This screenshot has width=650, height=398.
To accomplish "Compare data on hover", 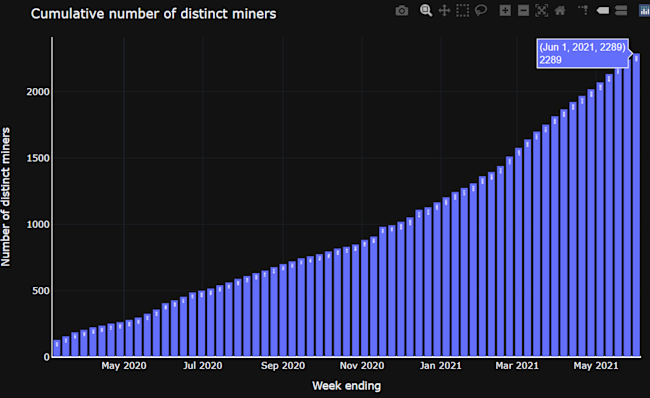I will pyautogui.click(x=621, y=10).
